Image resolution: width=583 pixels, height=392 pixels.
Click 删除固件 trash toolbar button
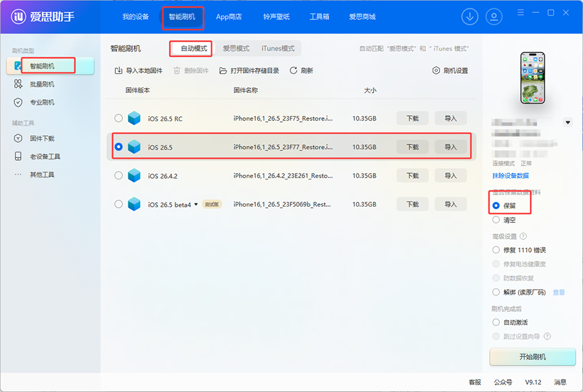coord(190,71)
